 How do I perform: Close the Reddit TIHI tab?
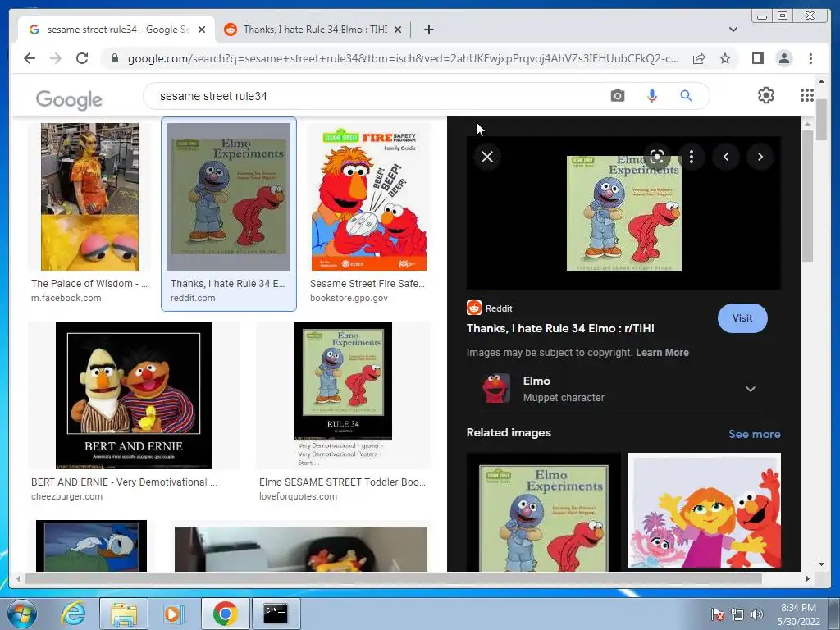(398, 30)
